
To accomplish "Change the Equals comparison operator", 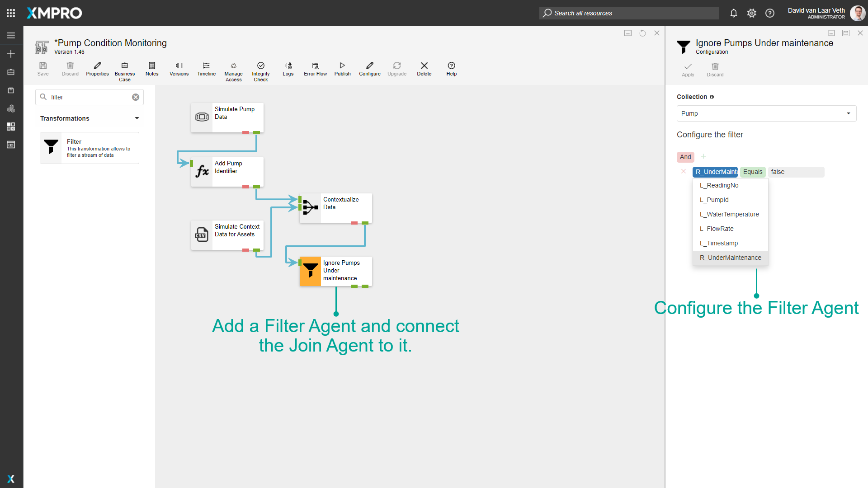I will pos(753,172).
